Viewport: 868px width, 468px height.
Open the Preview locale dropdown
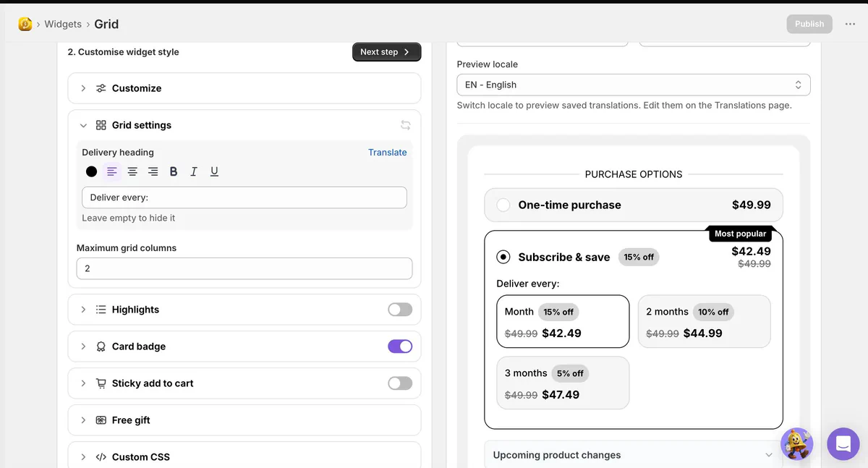634,85
